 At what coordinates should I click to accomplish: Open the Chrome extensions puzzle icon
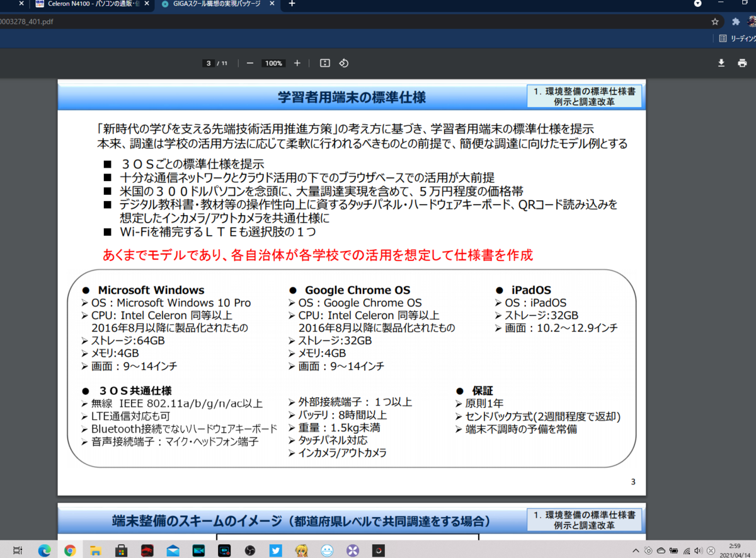(735, 21)
